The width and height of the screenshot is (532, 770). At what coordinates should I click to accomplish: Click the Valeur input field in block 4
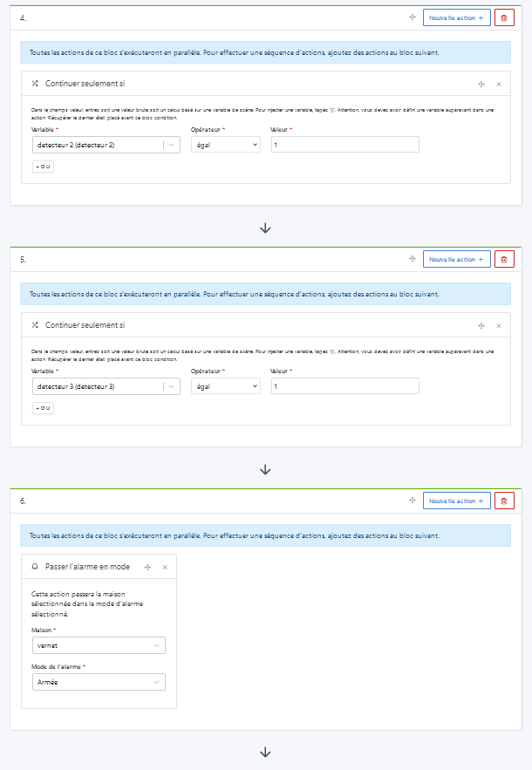[344, 145]
